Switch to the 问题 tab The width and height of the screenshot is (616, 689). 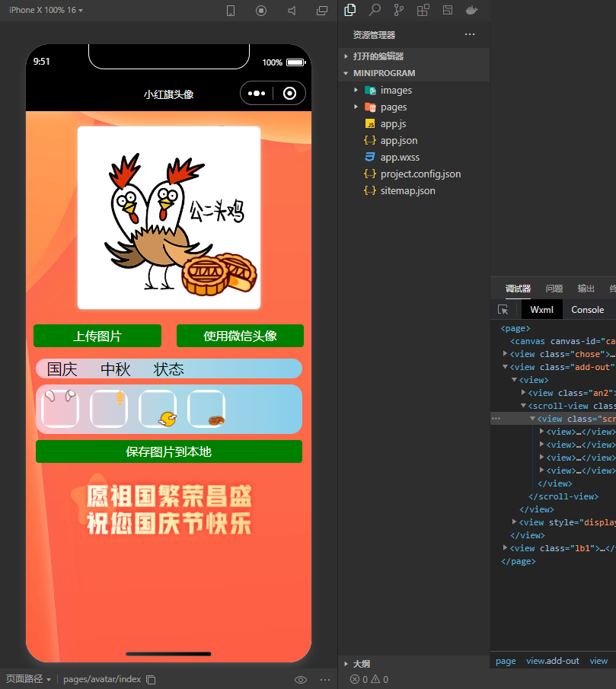click(554, 289)
